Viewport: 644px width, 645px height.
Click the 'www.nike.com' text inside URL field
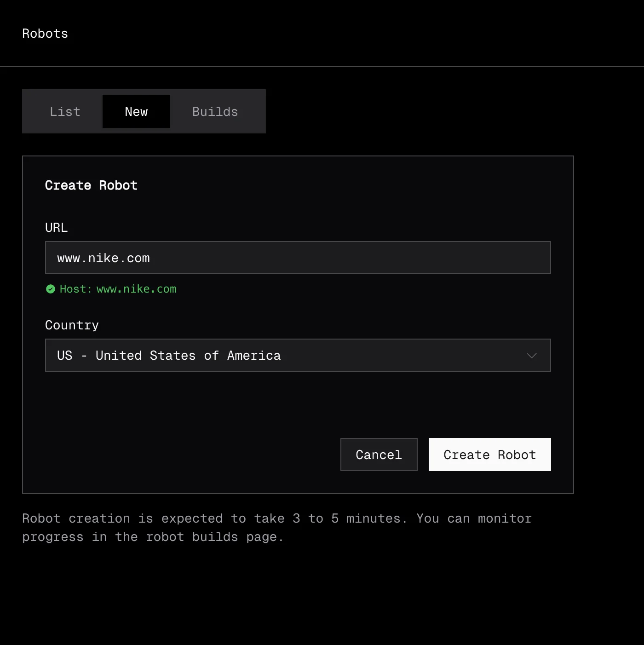(103, 258)
